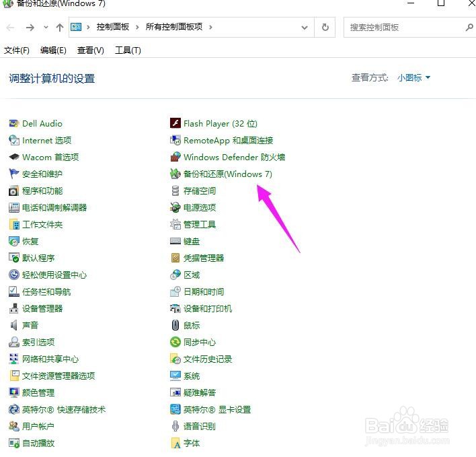Viewport: 476px width, 457px height.
Task: Open 疑难解答 link
Action: point(200,392)
